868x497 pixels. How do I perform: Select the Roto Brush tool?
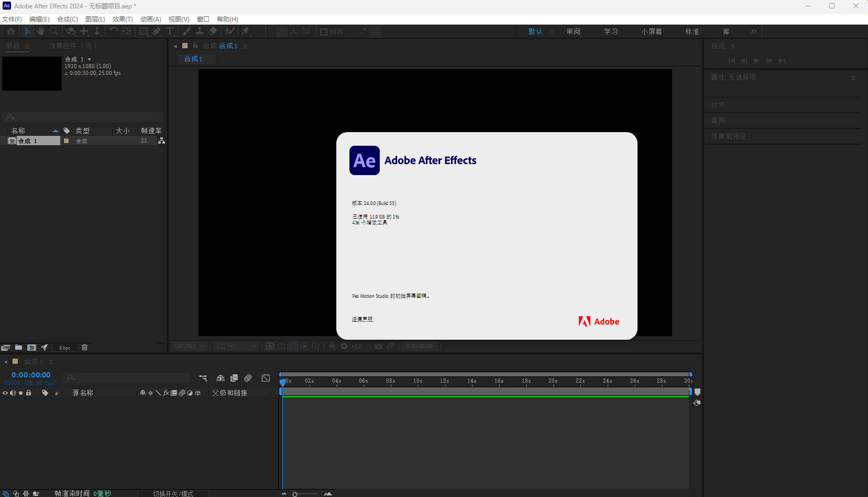point(229,31)
